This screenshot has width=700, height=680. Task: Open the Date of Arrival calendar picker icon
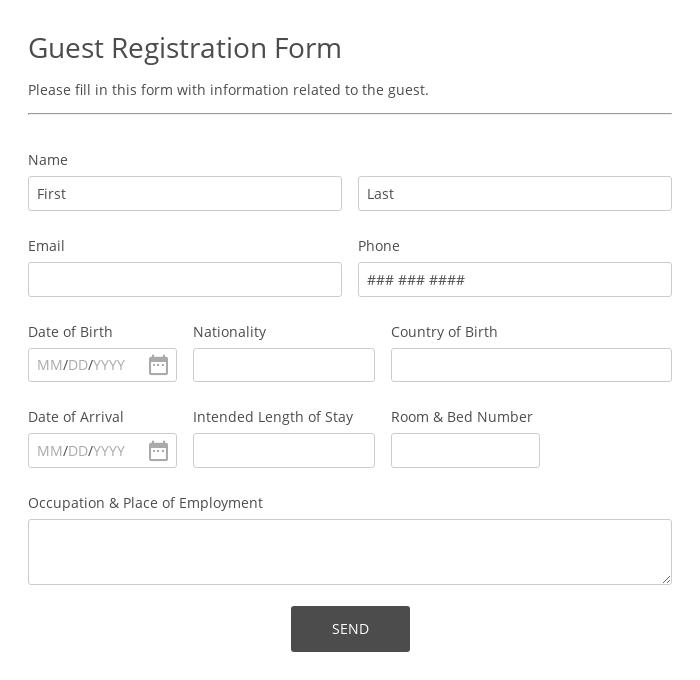[x=158, y=451]
